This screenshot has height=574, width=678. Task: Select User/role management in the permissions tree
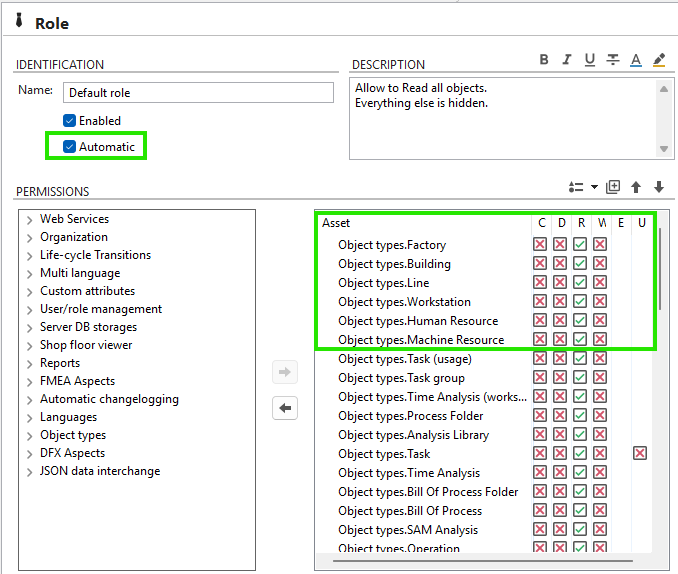coord(100,309)
